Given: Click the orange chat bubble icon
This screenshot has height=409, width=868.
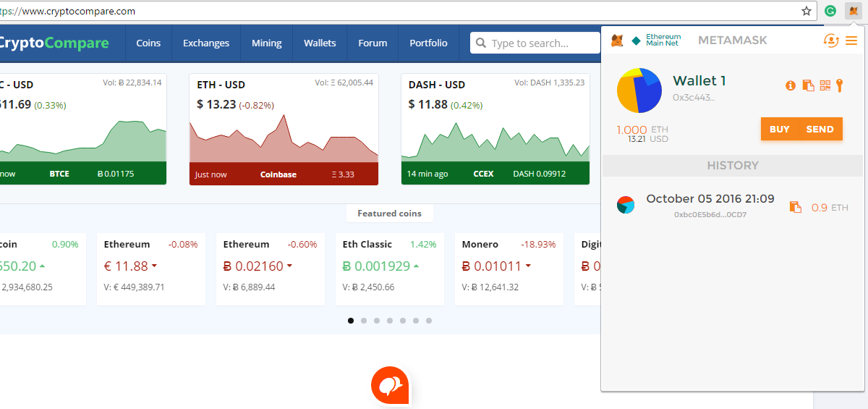Looking at the screenshot, I should pos(391,386).
